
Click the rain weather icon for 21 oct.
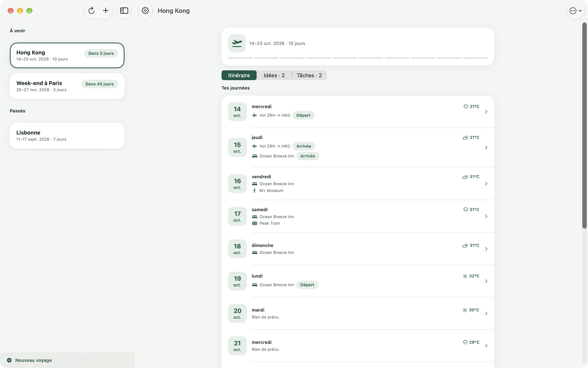pyautogui.click(x=465, y=342)
